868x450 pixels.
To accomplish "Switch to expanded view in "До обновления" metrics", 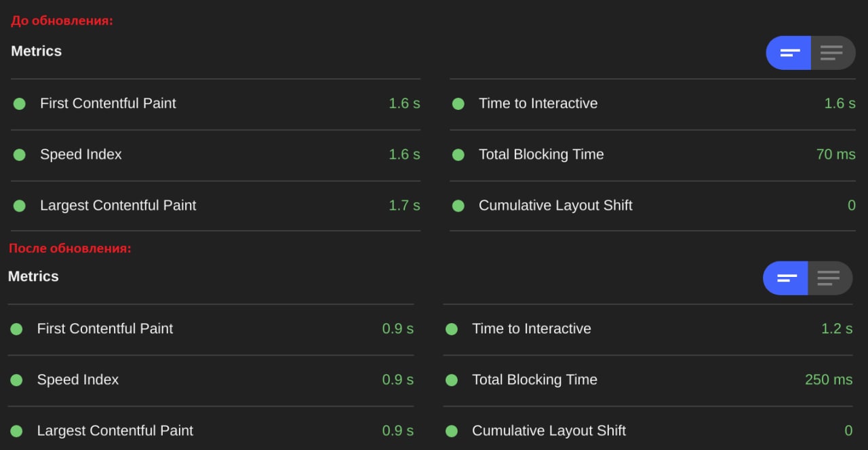I will click(x=832, y=53).
